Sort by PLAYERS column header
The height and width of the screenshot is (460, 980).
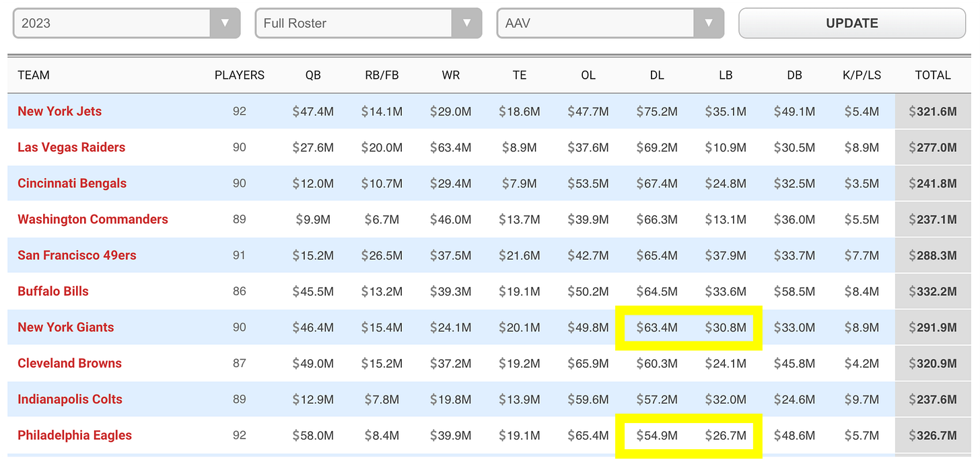point(240,75)
